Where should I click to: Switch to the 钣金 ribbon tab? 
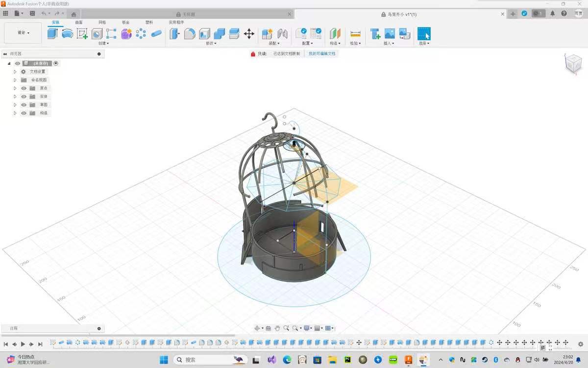pyautogui.click(x=126, y=23)
